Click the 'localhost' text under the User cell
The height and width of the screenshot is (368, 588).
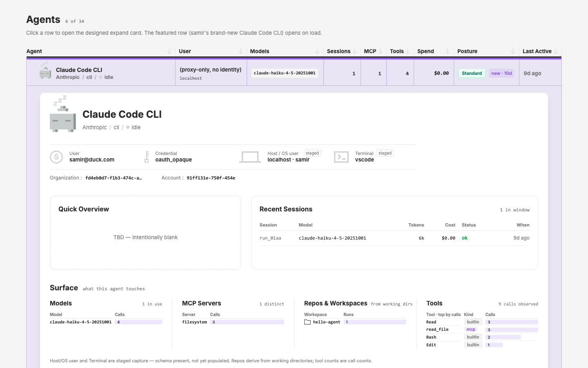tap(191, 79)
